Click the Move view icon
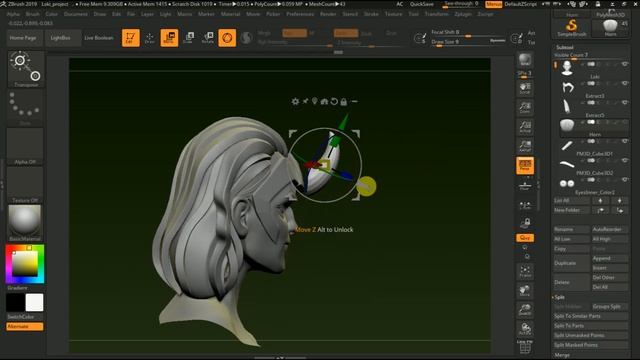640x360 pixels. [x=525, y=291]
